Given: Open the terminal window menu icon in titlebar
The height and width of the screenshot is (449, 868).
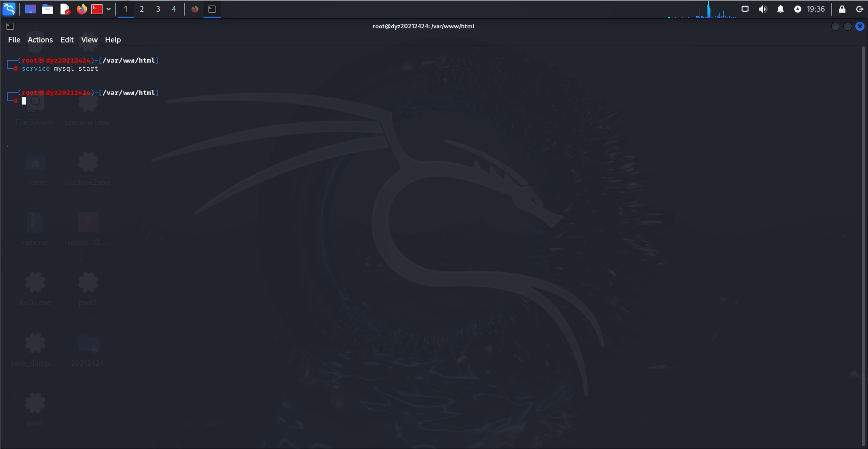Looking at the screenshot, I should [x=10, y=26].
